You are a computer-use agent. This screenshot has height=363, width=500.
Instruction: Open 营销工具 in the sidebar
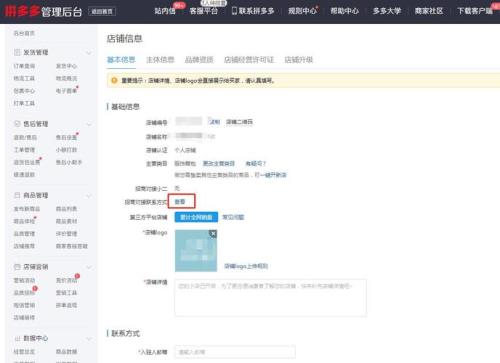click(66, 293)
